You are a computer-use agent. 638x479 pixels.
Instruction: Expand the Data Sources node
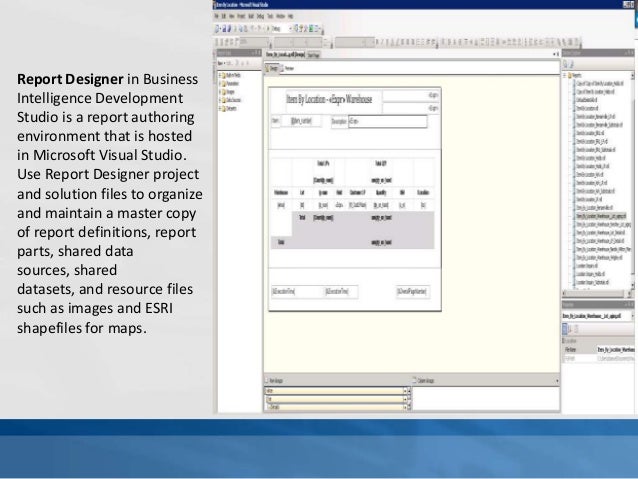tap(220, 100)
